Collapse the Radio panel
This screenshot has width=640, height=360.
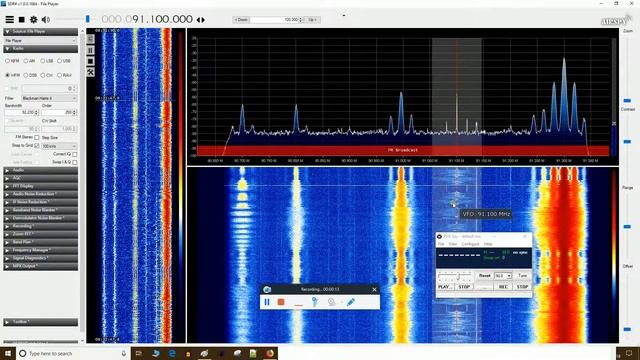click(40, 49)
